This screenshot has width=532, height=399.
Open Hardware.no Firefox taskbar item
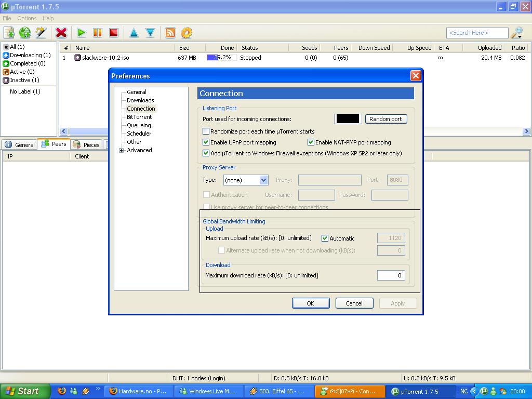[x=139, y=391]
